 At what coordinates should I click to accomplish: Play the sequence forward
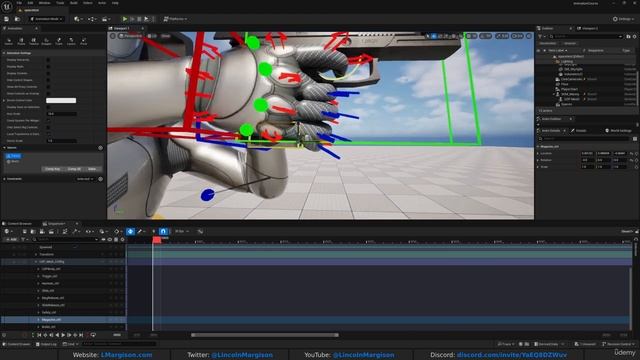63,335
